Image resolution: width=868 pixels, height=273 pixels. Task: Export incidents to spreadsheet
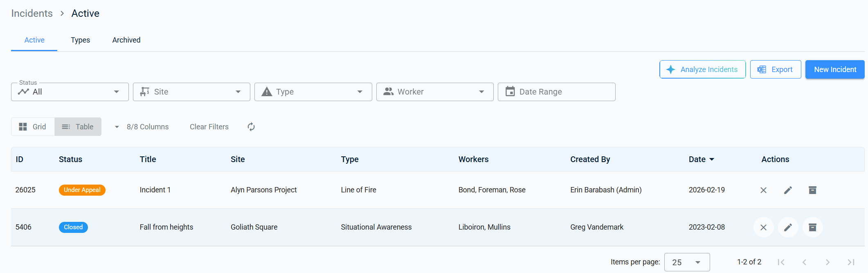click(x=776, y=70)
